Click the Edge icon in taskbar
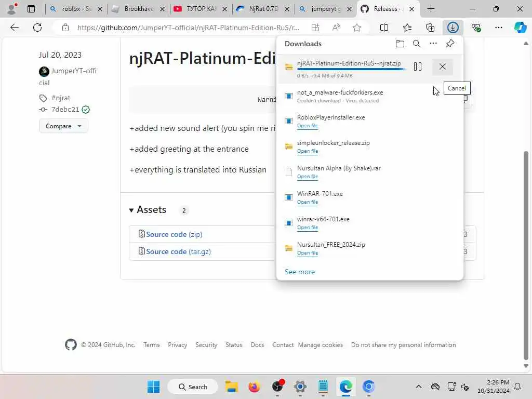Screen dimensions: 532x399 [x=345, y=387]
